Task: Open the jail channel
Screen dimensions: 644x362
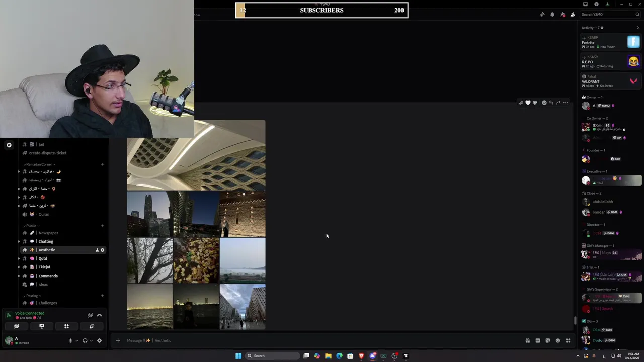Action: (x=62, y=144)
